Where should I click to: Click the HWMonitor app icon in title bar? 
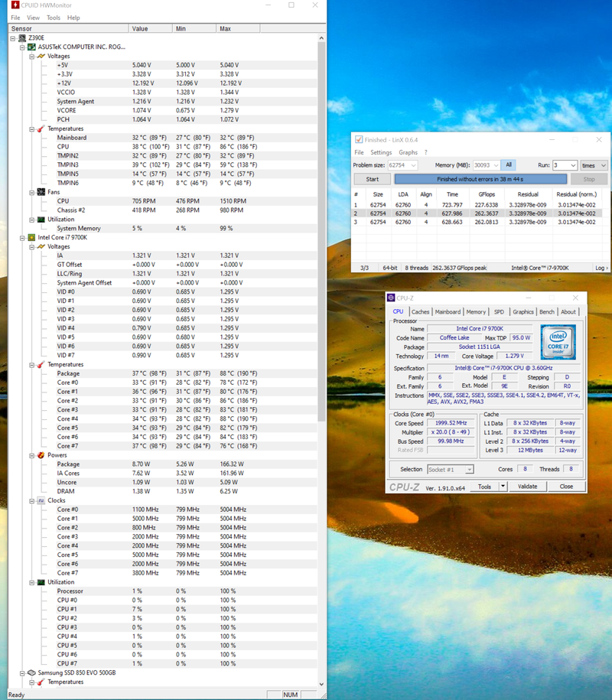[x=15, y=5]
